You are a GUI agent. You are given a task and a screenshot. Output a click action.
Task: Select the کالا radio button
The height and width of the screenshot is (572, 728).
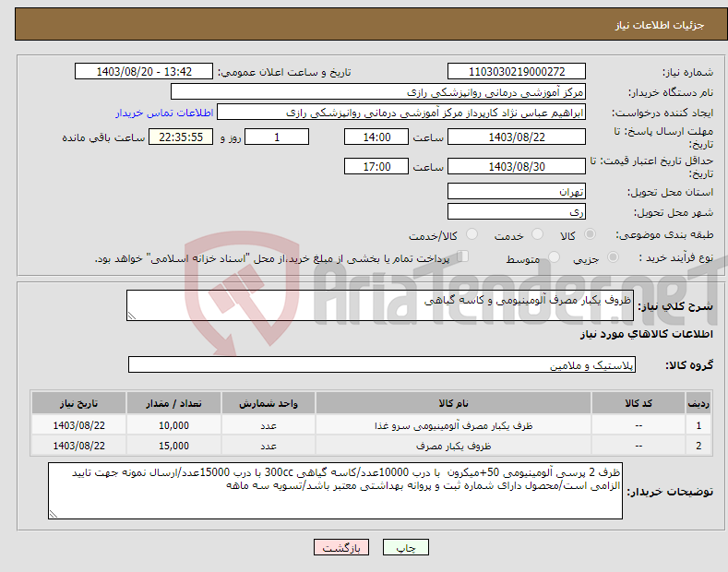[591, 234]
